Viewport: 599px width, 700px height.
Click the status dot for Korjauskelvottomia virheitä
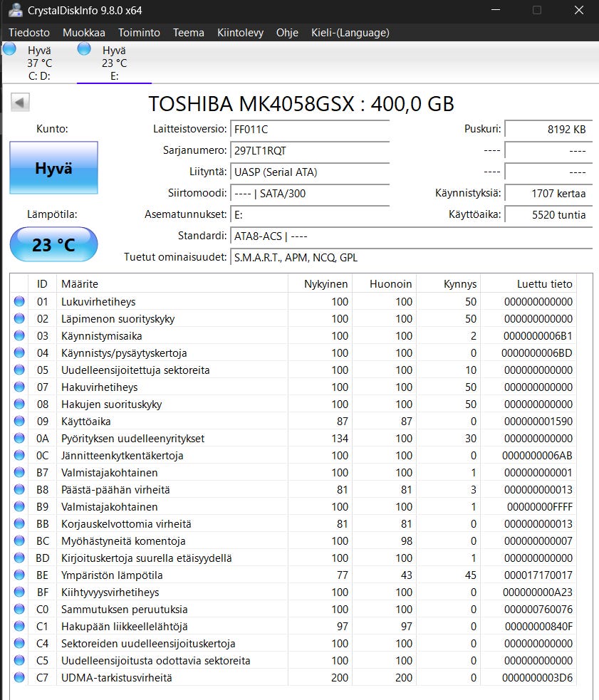click(x=19, y=523)
